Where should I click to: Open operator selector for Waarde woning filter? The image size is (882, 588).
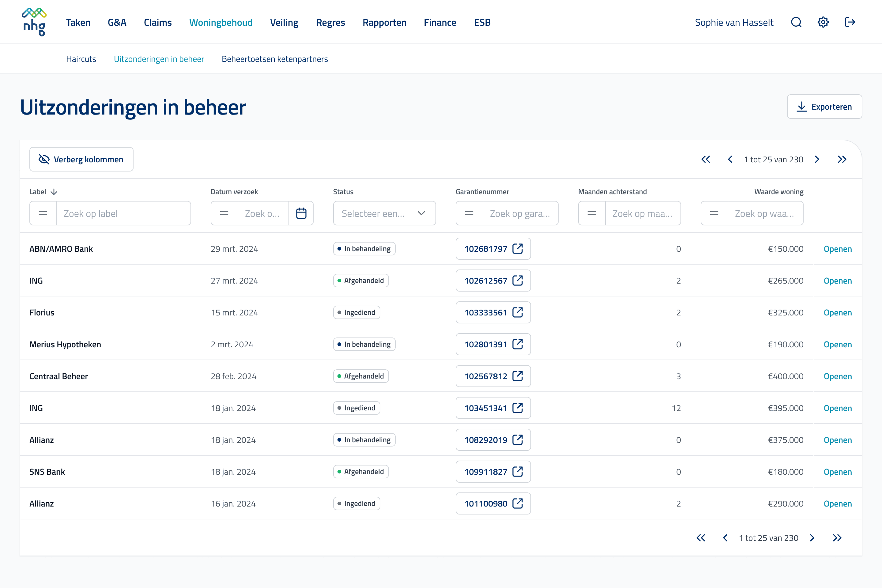(714, 213)
